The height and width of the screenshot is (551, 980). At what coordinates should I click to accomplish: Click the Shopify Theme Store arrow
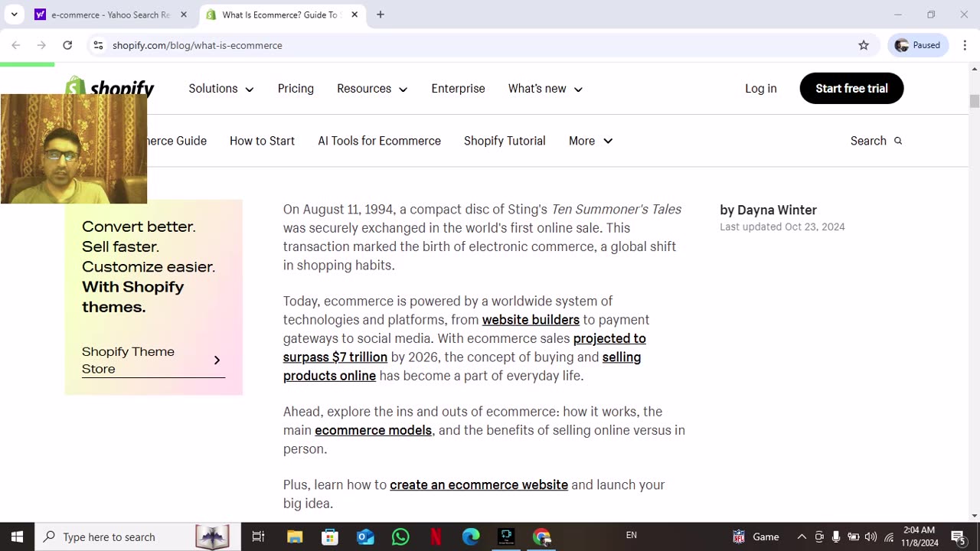217,360
